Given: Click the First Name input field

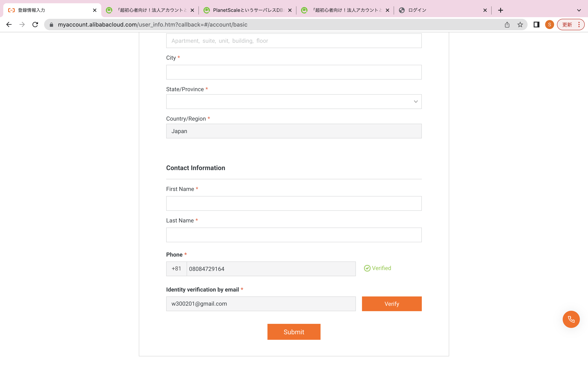Looking at the screenshot, I should tap(294, 203).
